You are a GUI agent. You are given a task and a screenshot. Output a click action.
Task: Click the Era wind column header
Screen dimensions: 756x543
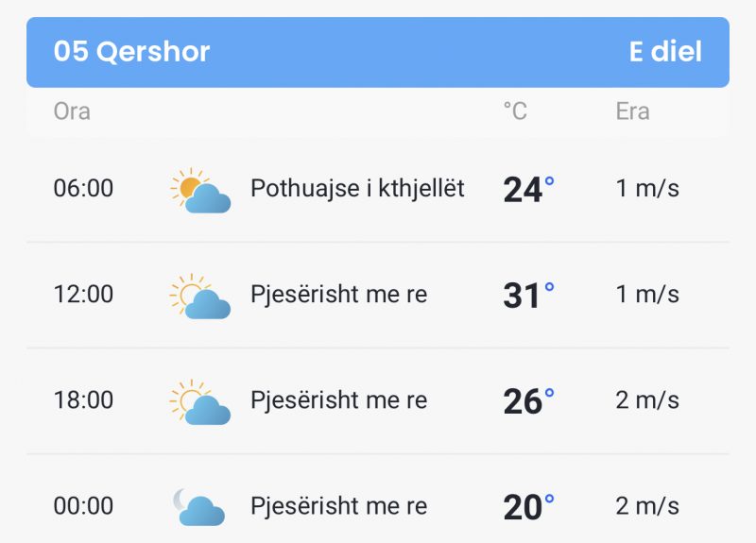(632, 111)
